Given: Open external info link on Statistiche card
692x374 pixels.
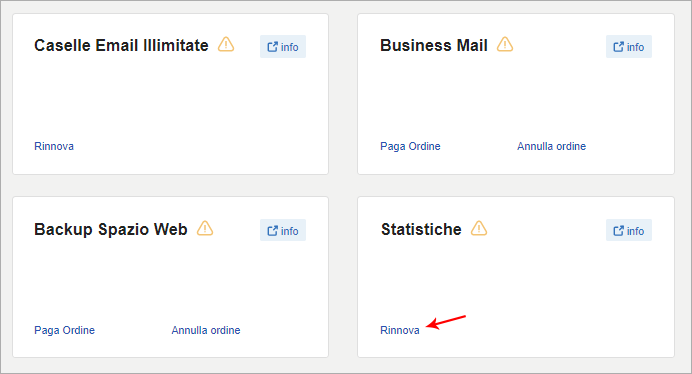Looking at the screenshot, I should (628, 230).
